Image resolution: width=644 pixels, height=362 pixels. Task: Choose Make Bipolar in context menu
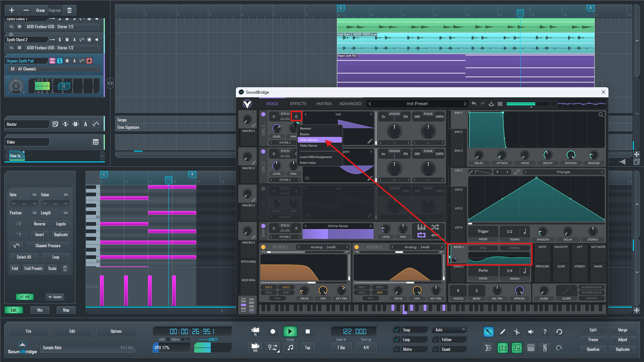click(319, 140)
